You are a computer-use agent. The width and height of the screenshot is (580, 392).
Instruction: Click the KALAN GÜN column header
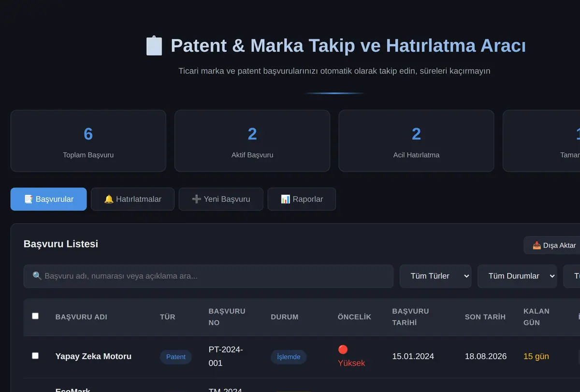[536, 317]
